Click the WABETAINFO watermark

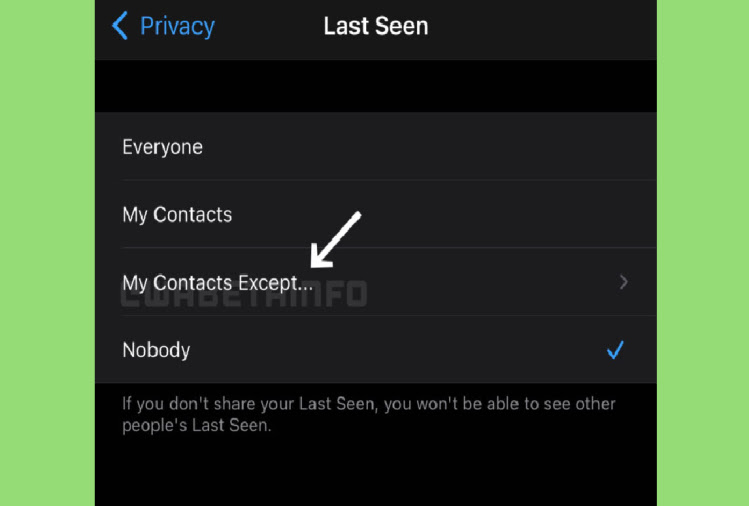click(x=244, y=294)
